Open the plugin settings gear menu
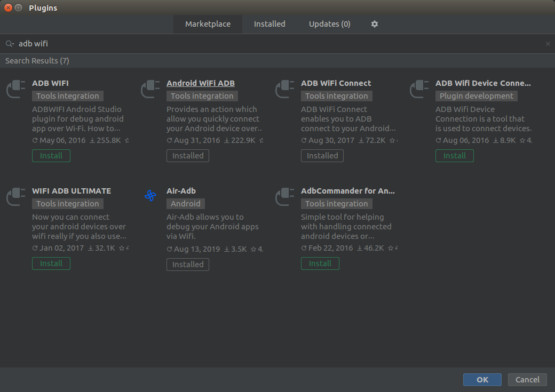 tap(375, 24)
